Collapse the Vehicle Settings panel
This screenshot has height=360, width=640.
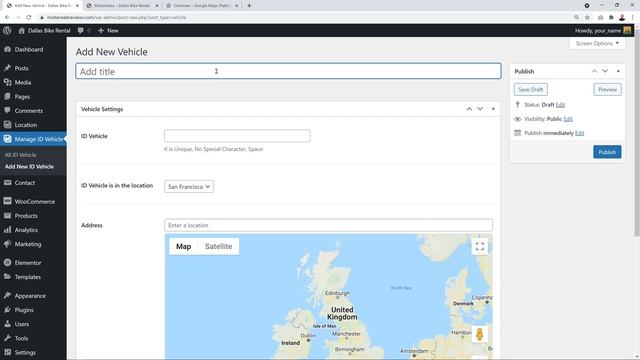click(493, 109)
